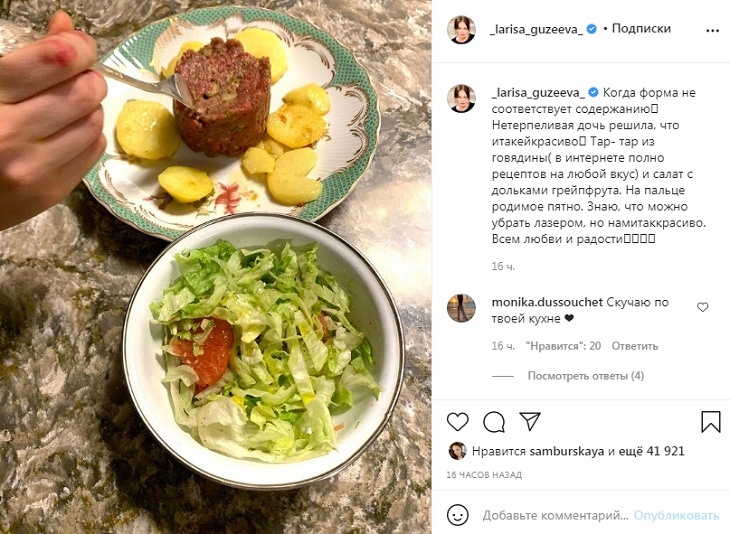Open the emoji picker smiley icon
The width and height of the screenshot is (730, 534).
coord(458,515)
